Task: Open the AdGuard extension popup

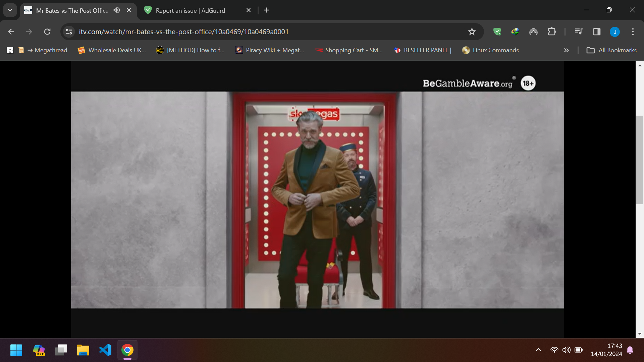Action: tap(497, 32)
